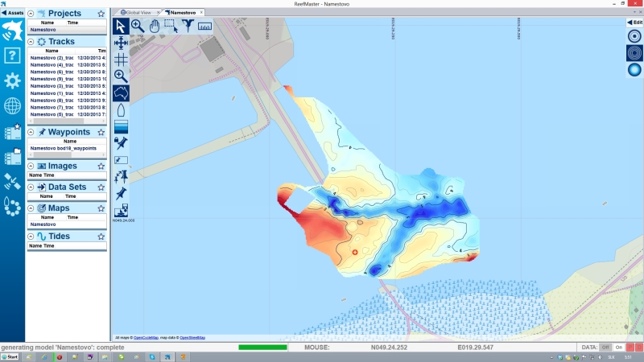Viewport: 644px width, 362px height.
Task: Click the Edit button at top right
Action: coord(634,23)
